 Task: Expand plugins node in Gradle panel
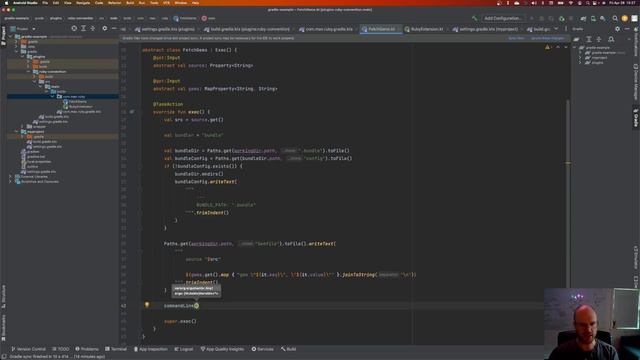click(580, 62)
